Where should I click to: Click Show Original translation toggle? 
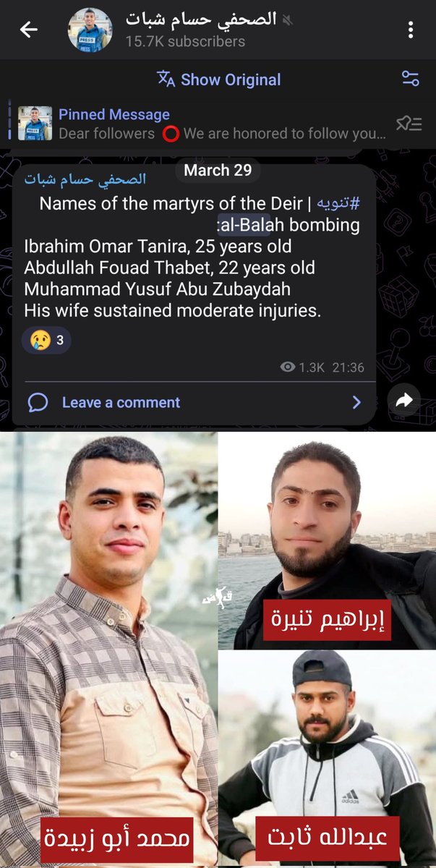click(231, 80)
